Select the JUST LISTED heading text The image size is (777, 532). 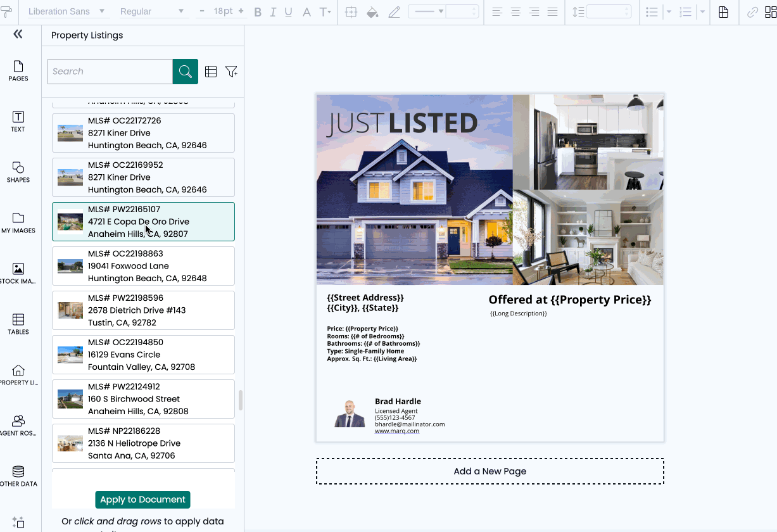[402, 123]
